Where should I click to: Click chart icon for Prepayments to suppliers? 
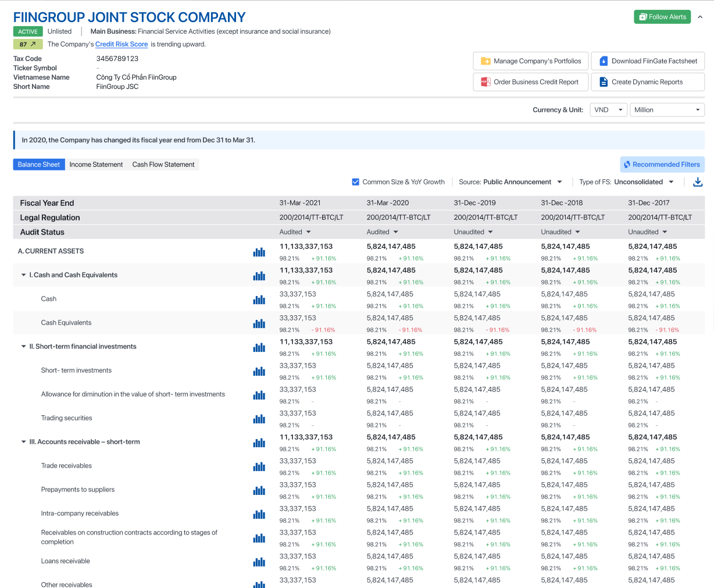coord(259,490)
